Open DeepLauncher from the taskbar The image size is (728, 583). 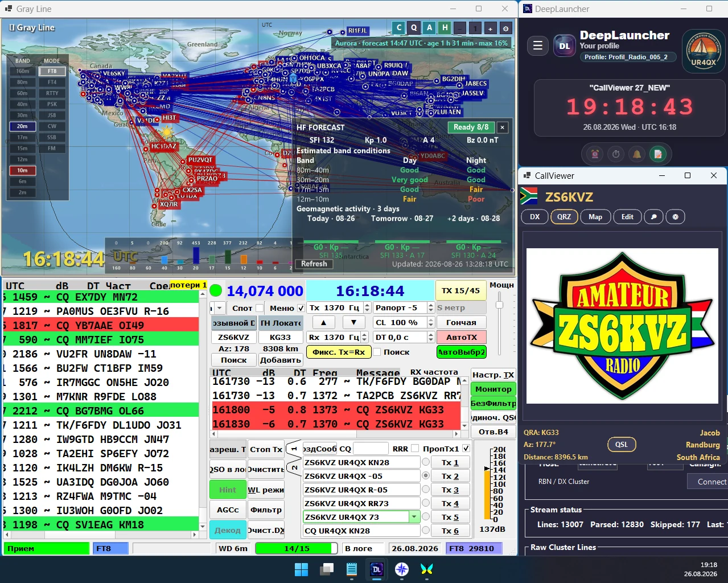click(376, 569)
